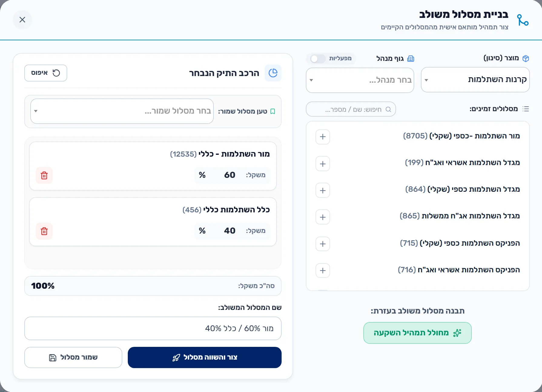Screen dimensions: 542x392
Task: Click the total weight value 100%
Action: point(43,286)
